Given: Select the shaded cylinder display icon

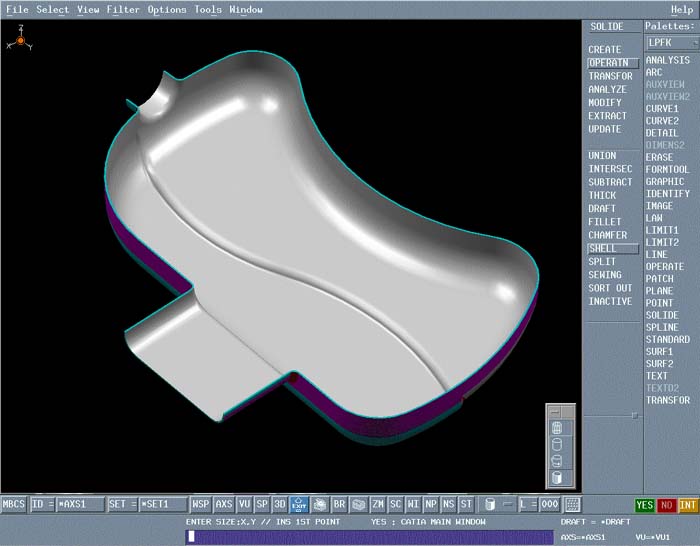Looking at the screenshot, I should (556, 478).
